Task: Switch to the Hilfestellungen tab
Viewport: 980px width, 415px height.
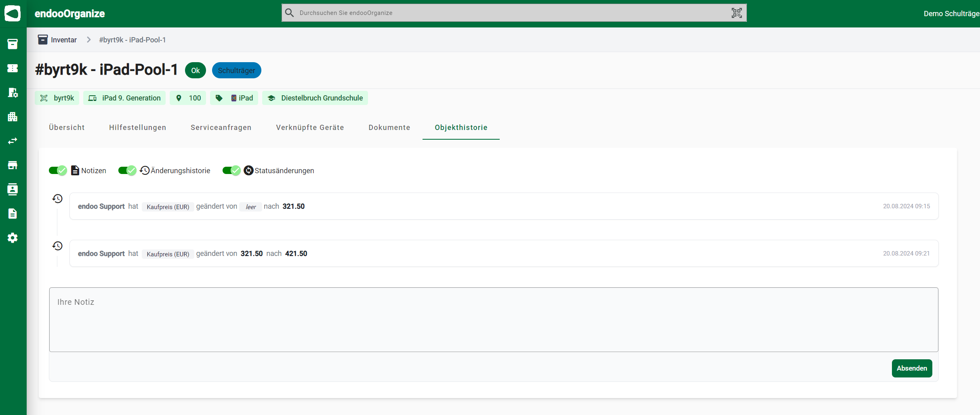Action: coord(137,128)
